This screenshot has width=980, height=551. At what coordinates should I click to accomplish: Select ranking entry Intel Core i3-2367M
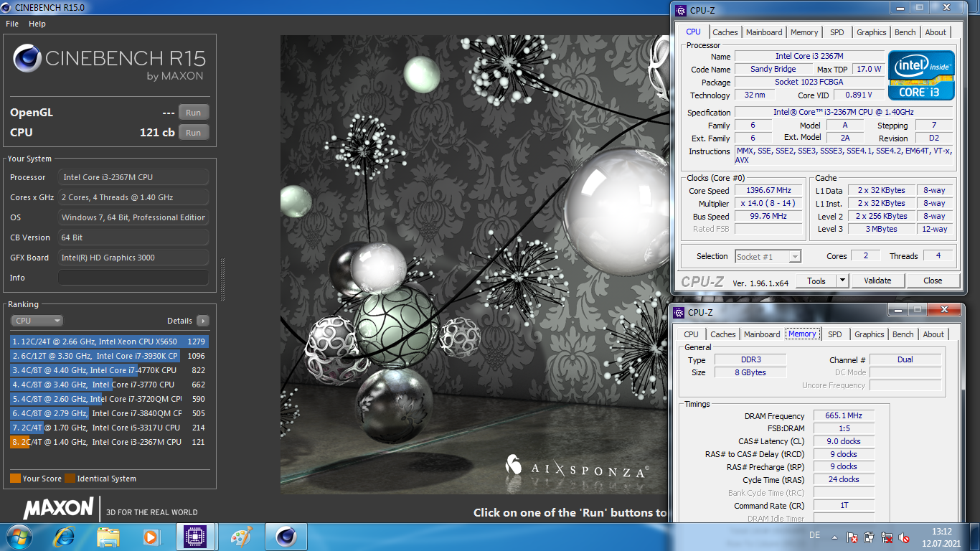click(x=109, y=442)
